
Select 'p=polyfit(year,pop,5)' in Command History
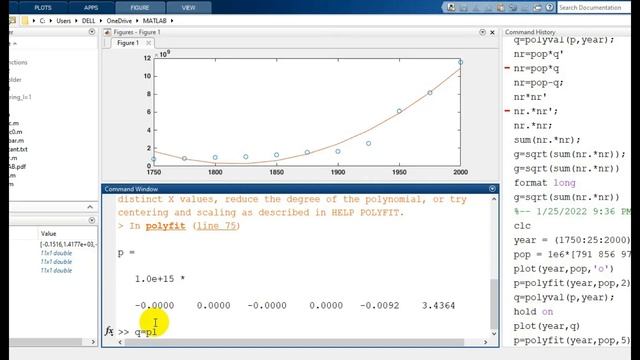coord(572,340)
